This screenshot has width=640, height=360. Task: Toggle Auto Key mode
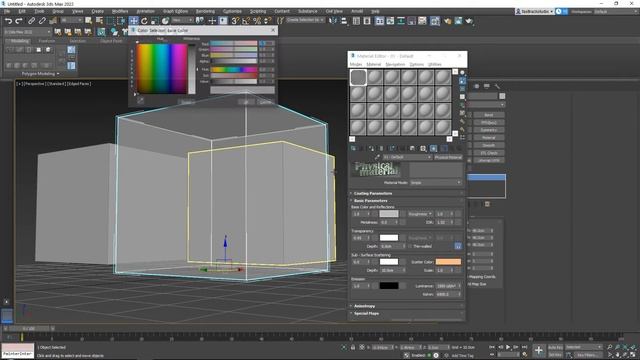pos(555,347)
